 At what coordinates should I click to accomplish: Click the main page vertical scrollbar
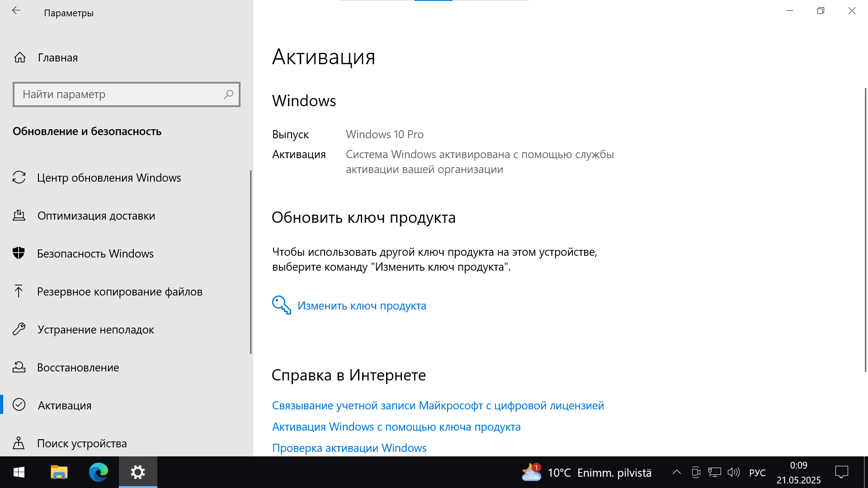(866, 230)
